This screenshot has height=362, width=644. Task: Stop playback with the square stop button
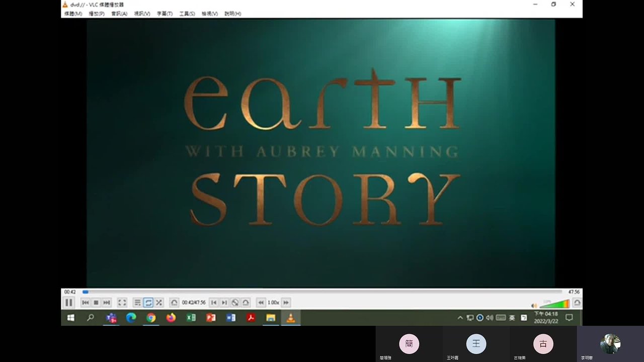click(x=96, y=303)
